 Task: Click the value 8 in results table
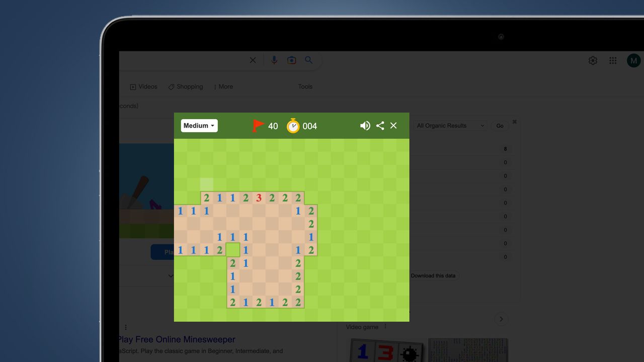tap(506, 149)
